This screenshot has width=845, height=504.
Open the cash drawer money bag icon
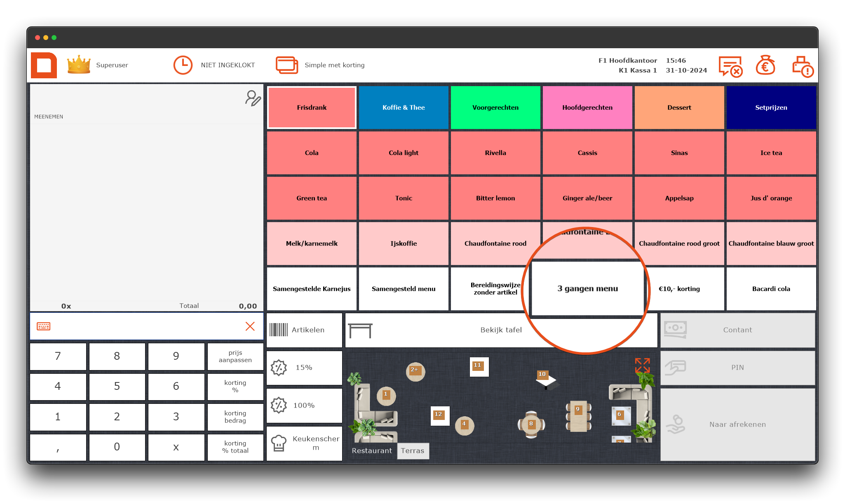click(765, 66)
